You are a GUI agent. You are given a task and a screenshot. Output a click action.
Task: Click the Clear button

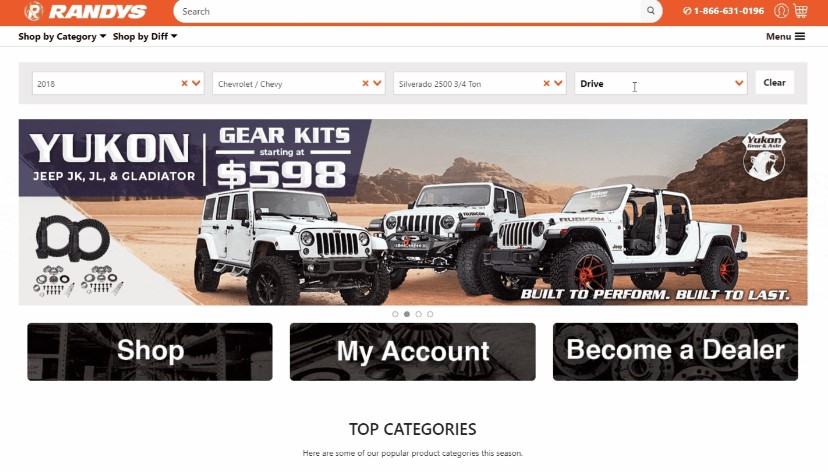point(774,82)
